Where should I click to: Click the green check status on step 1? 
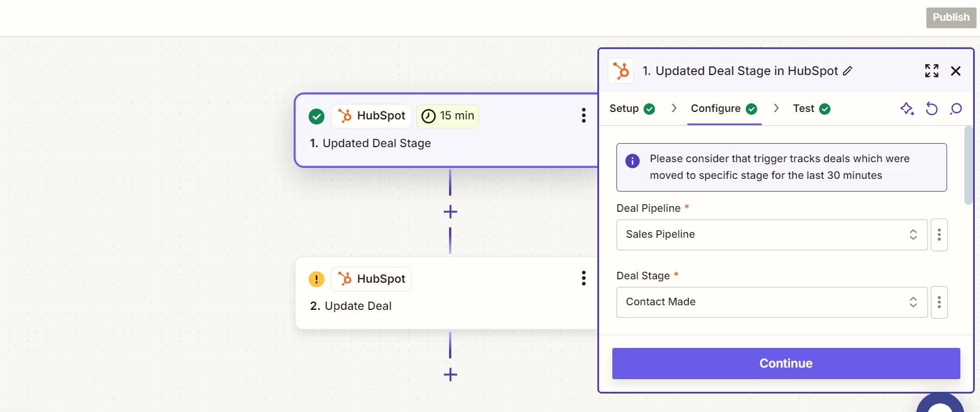pyautogui.click(x=316, y=117)
